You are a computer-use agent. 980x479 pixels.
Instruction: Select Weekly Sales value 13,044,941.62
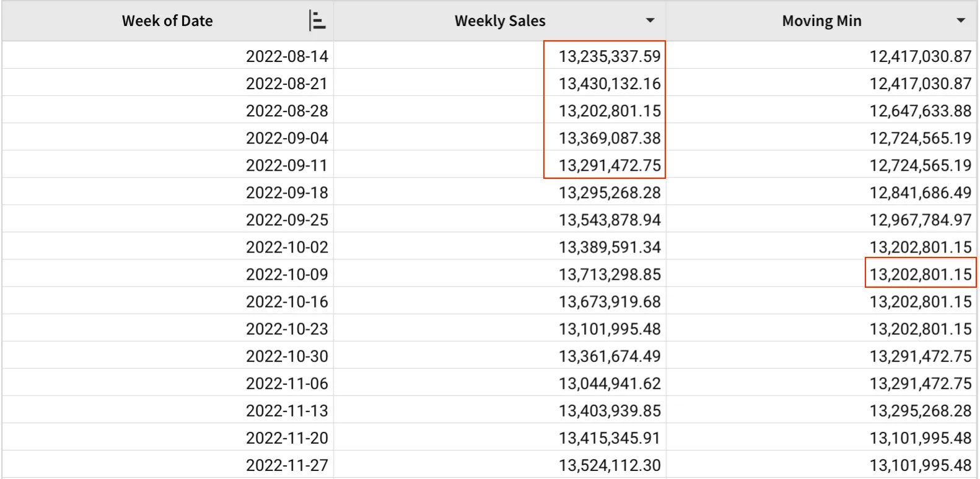tap(610, 383)
